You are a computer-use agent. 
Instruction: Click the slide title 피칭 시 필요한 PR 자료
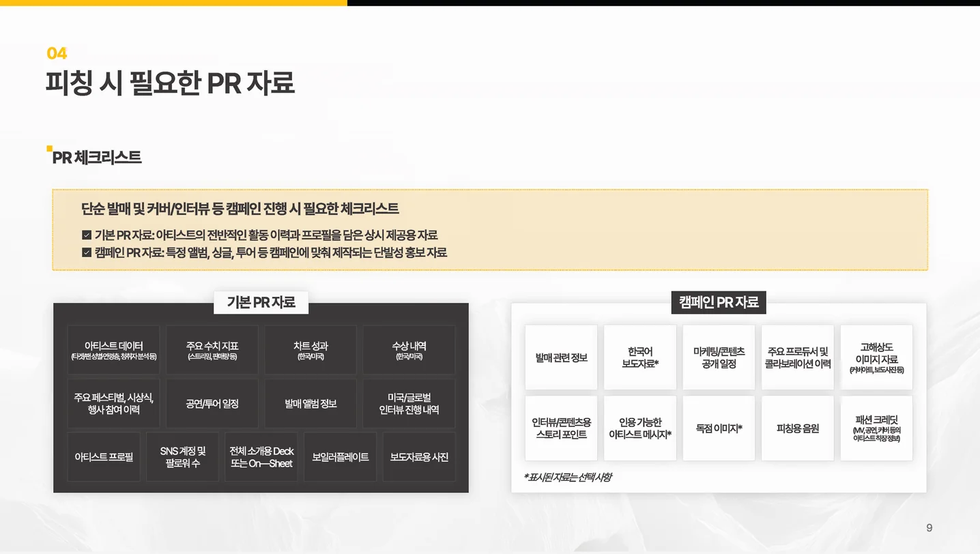point(170,83)
